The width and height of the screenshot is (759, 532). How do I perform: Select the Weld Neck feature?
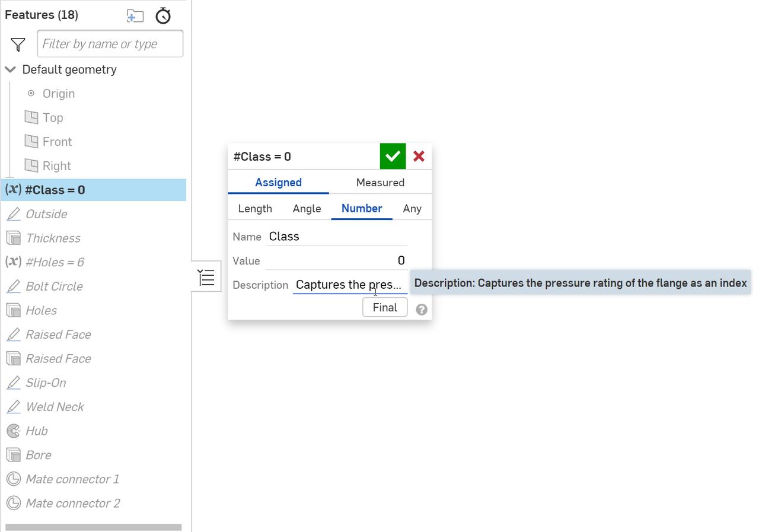[x=55, y=406]
